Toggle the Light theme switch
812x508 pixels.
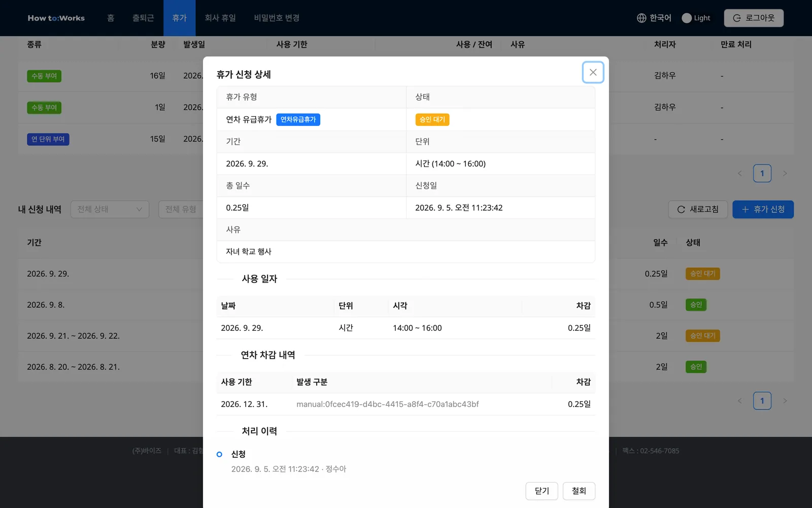point(687,18)
